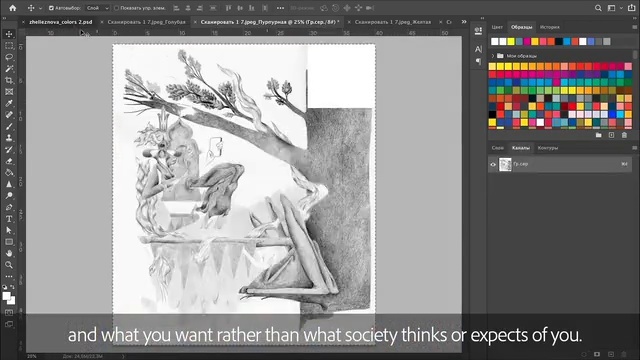Select the Magic Wand tool

pyautogui.click(x=9, y=69)
